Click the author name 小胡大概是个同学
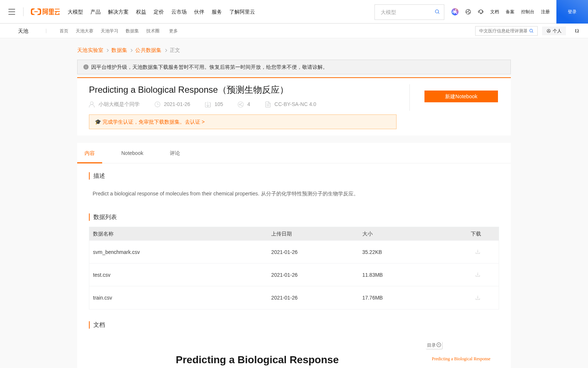 pyautogui.click(x=119, y=104)
